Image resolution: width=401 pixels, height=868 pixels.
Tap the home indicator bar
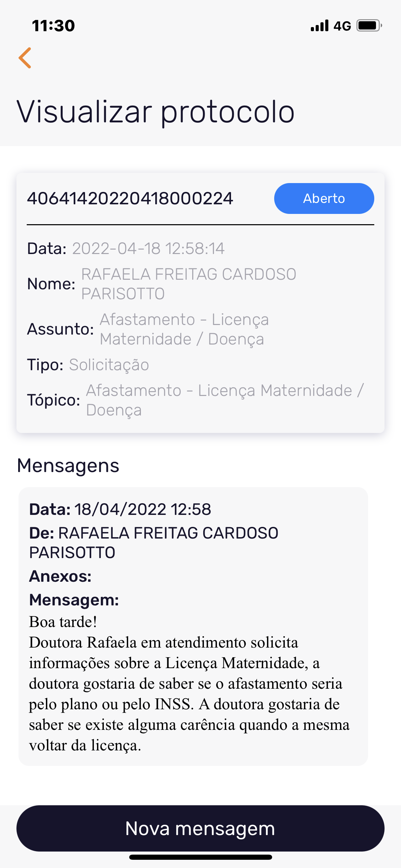point(200,857)
